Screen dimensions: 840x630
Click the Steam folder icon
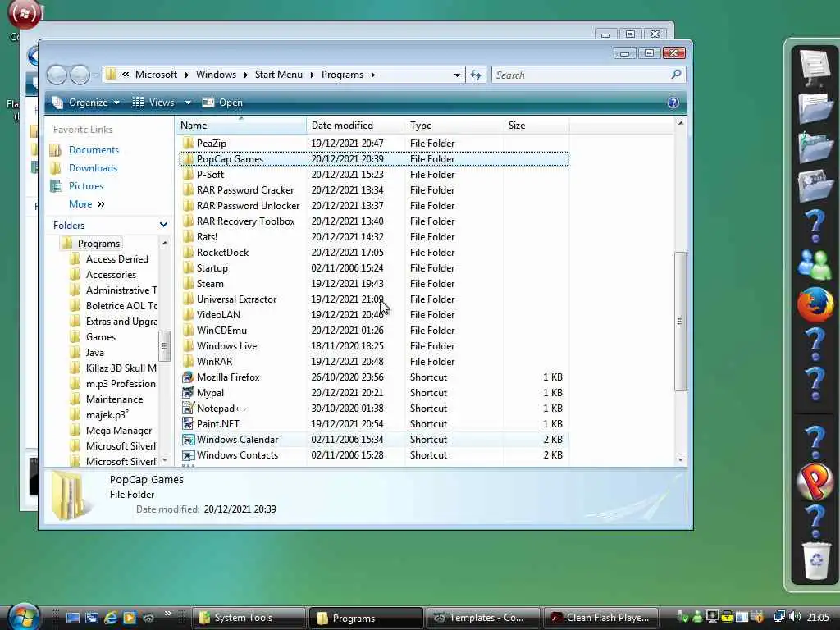point(188,283)
